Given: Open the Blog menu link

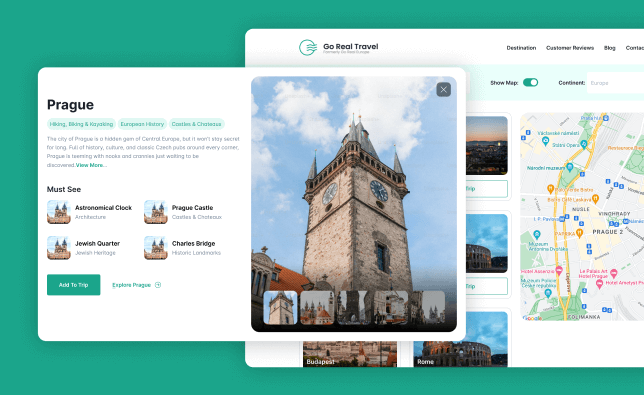Looking at the screenshot, I should (610, 48).
